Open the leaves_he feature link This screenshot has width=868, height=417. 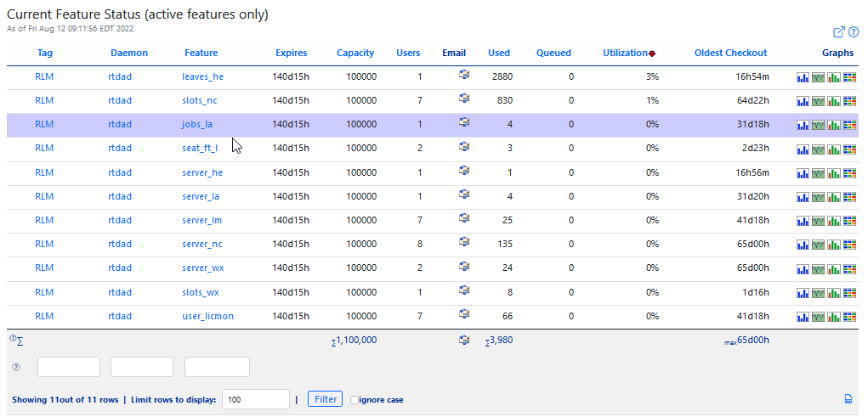coord(202,77)
